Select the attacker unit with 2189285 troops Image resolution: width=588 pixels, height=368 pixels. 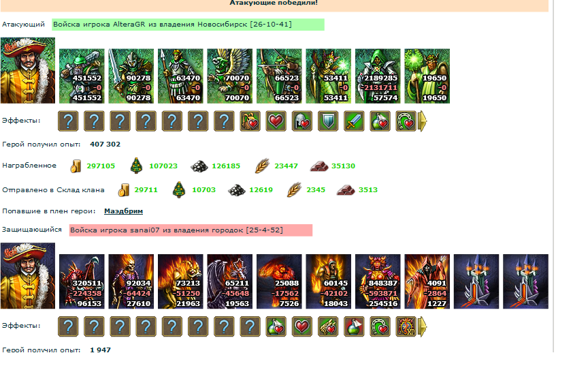(x=378, y=76)
